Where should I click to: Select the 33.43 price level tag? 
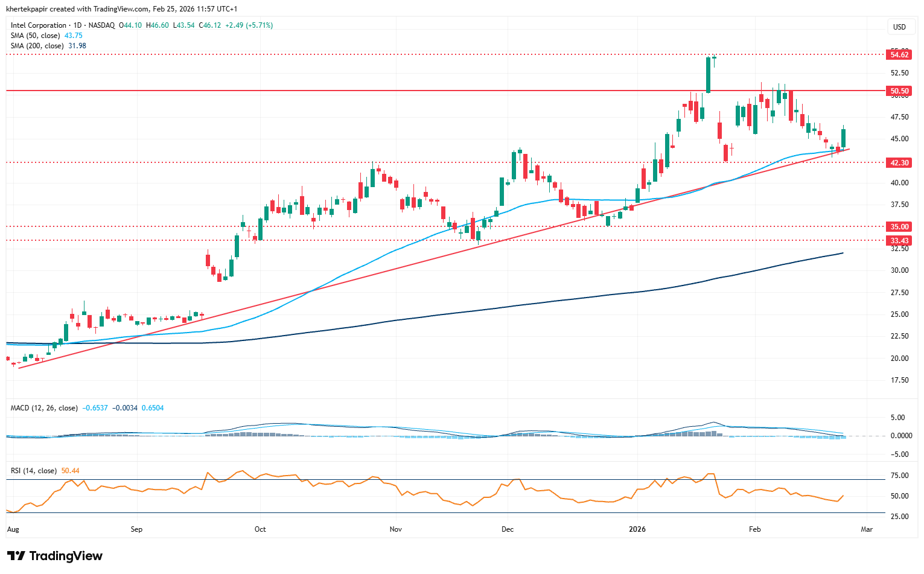899,241
